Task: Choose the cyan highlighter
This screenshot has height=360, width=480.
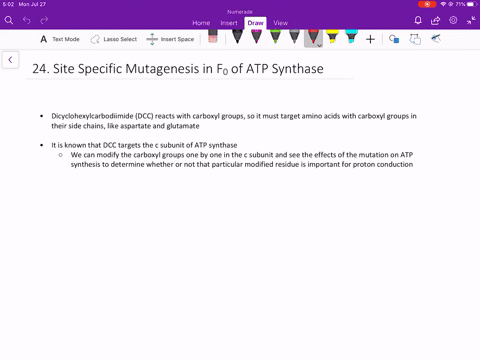Action: [351, 36]
